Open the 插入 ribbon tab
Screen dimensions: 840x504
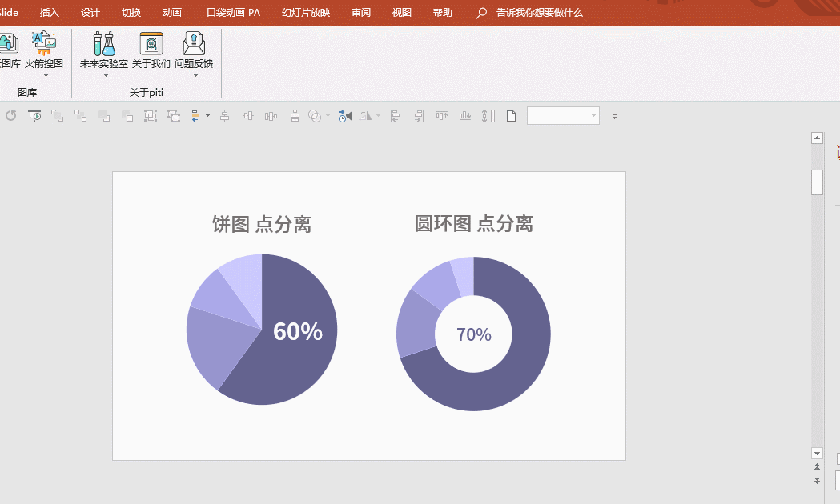point(50,12)
